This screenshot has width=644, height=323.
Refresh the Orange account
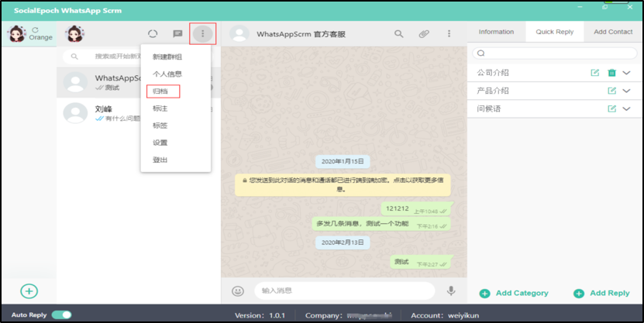click(36, 30)
